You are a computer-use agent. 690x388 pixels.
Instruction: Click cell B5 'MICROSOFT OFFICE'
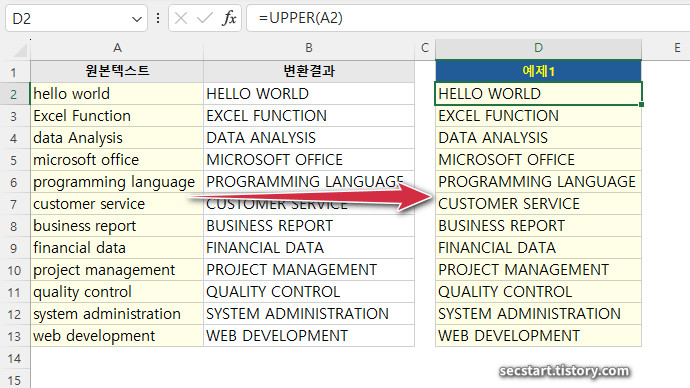coord(309,160)
